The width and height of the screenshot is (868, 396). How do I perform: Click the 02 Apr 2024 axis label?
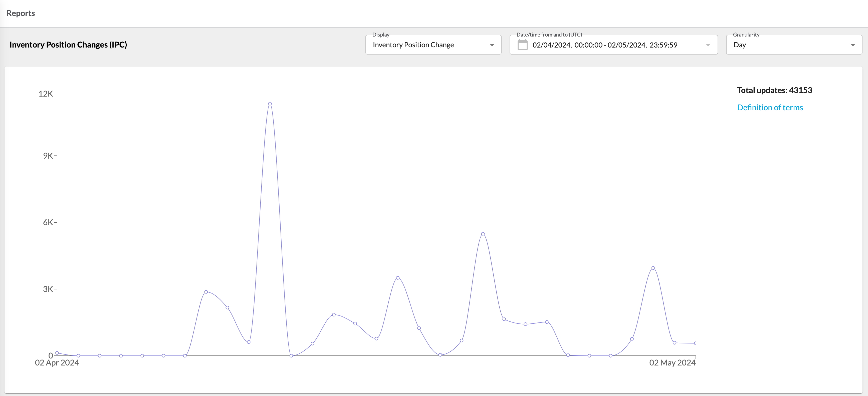(57, 363)
